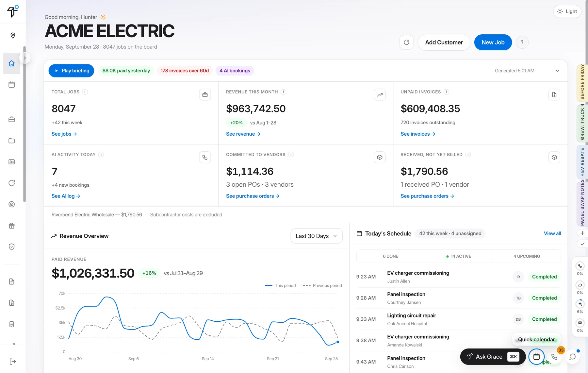
Task: Collapse the briefing panel chevron
Action: coord(557,71)
